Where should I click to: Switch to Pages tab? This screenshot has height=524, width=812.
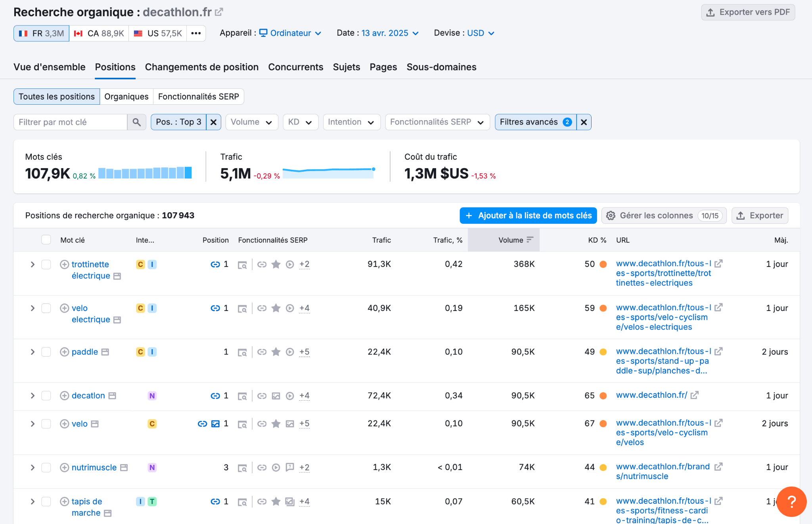click(x=383, y=67)
